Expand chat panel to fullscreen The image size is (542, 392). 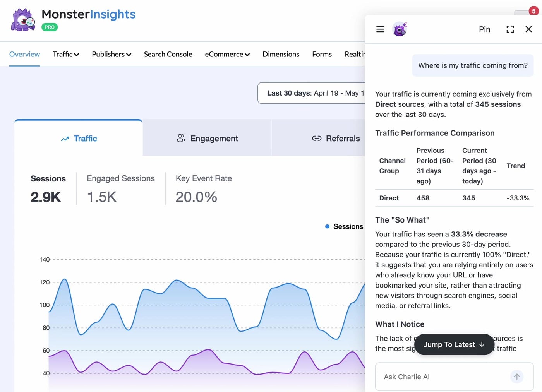[510, 29]
